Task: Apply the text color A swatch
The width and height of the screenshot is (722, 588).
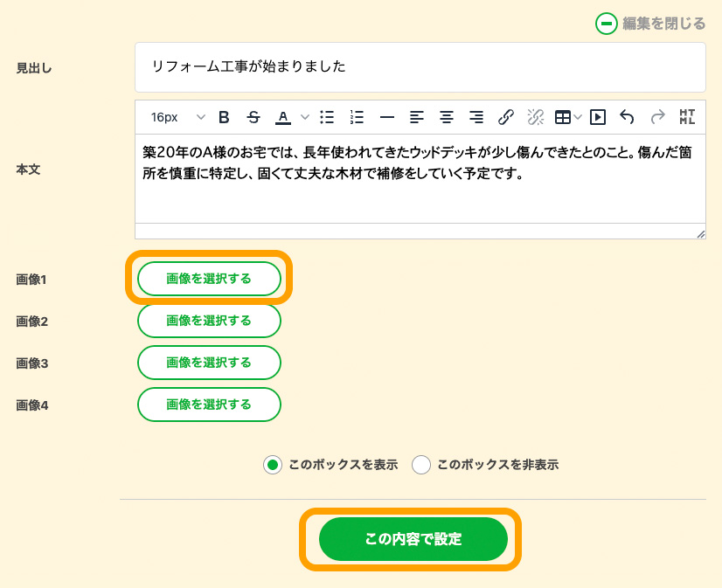Action: coord(283,117)
